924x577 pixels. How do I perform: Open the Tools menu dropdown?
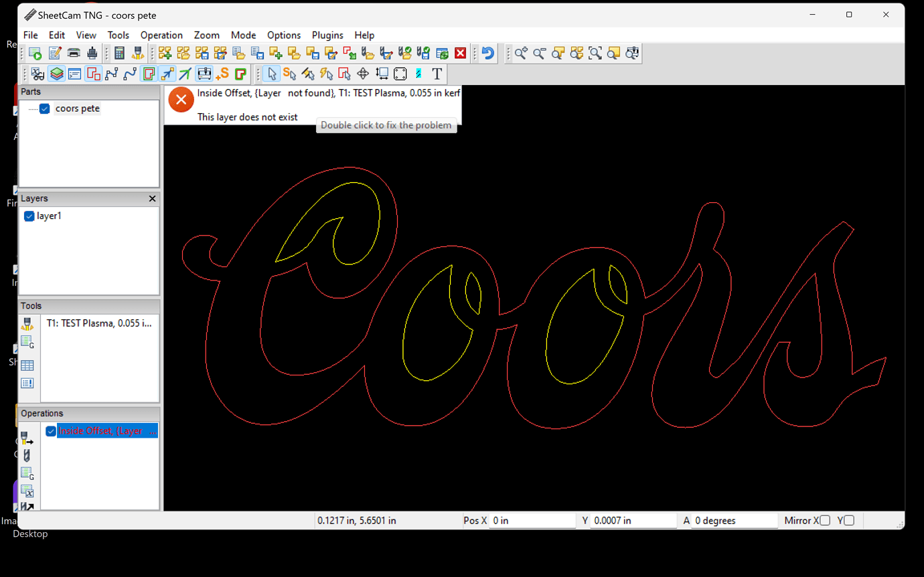tap(118, 35)
